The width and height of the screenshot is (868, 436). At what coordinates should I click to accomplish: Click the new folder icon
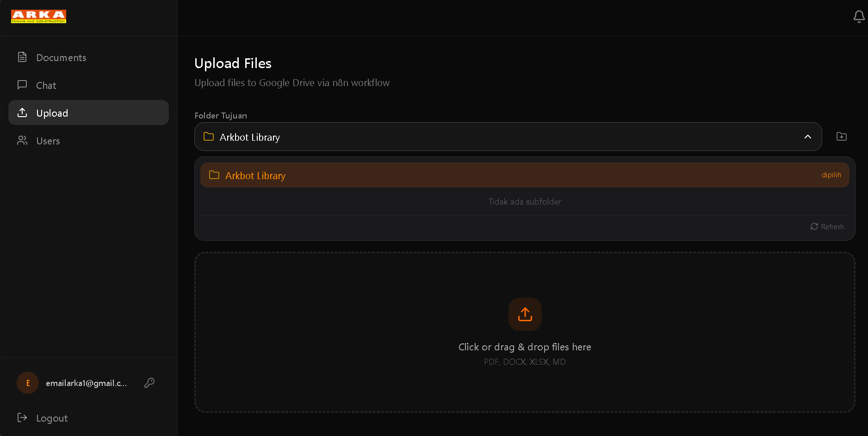pos(842,137)
